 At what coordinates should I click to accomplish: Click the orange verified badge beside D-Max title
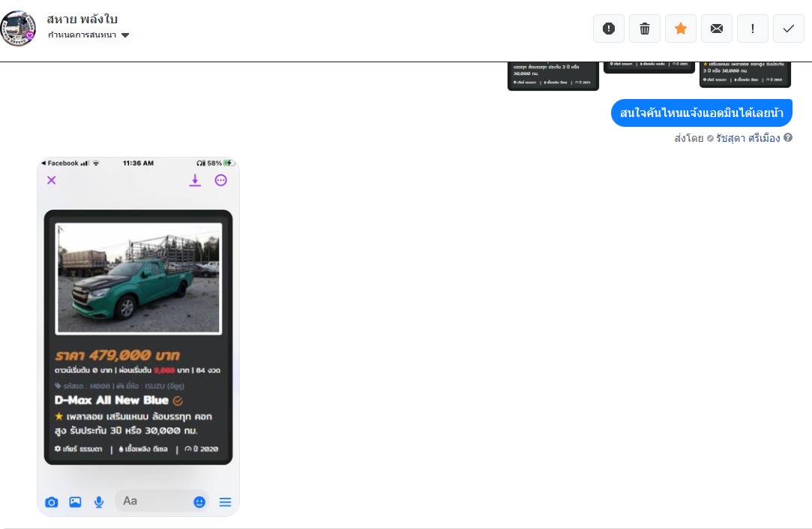tap(178, 401)
